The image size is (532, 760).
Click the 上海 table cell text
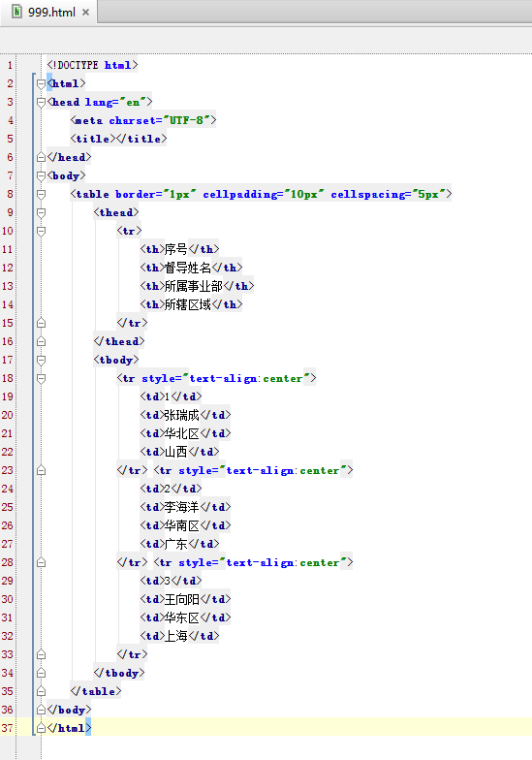click(176, 636)
